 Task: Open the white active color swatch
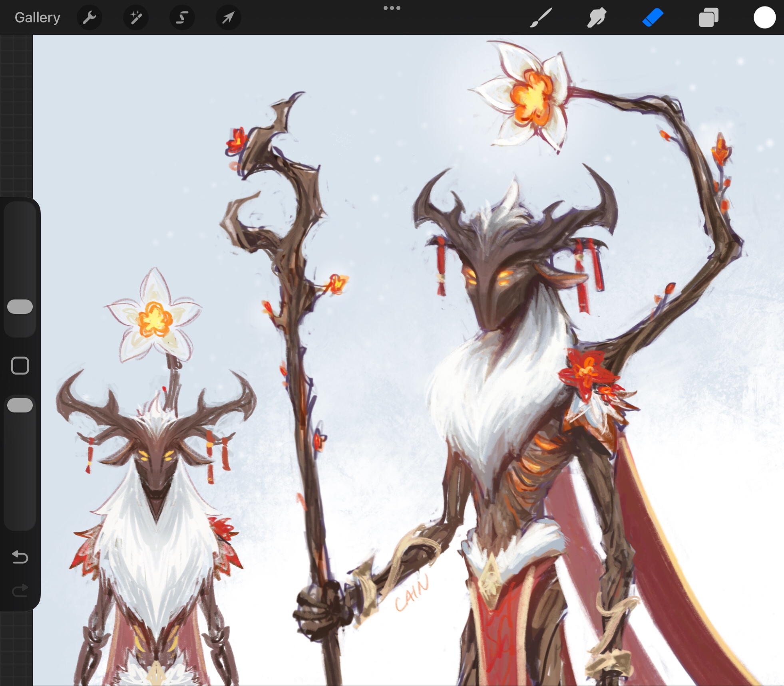coord(764,18)
